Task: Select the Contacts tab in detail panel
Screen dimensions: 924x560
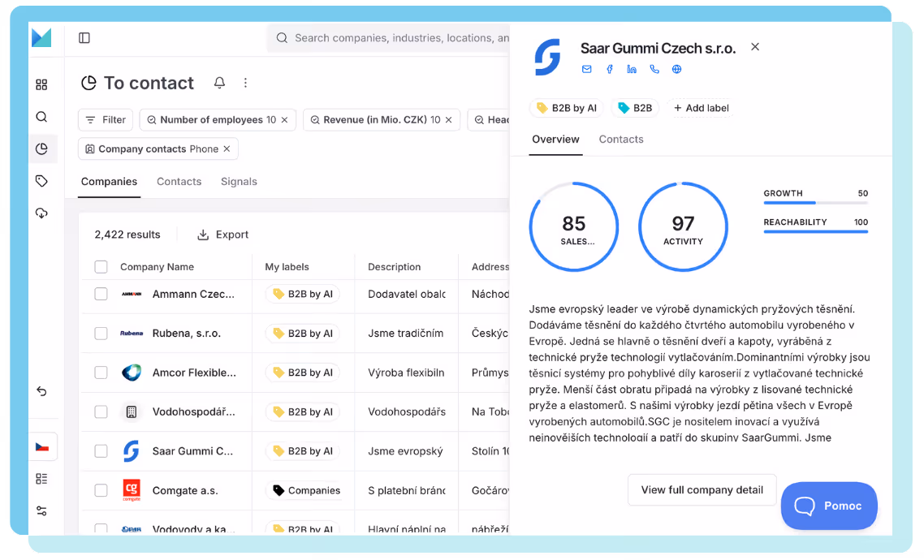Action: click(x=621, y=140)
